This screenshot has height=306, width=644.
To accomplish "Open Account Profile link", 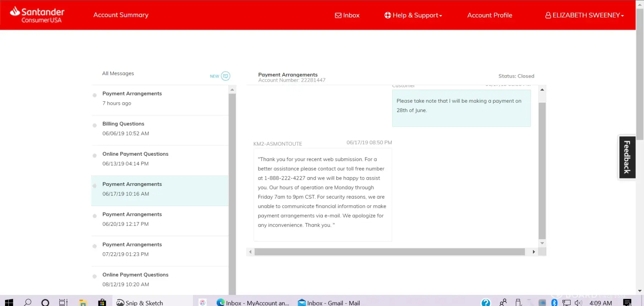I will (489, 15).
